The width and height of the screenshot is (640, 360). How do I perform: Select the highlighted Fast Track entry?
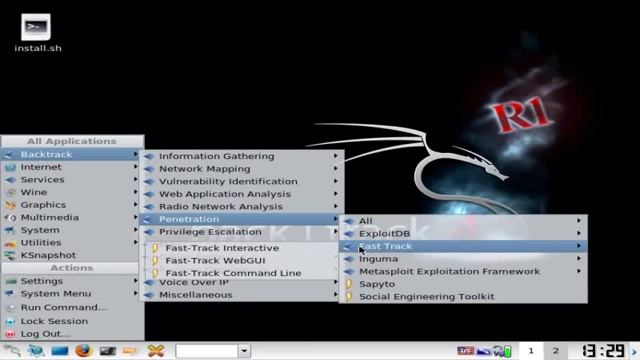click(463, 246)
